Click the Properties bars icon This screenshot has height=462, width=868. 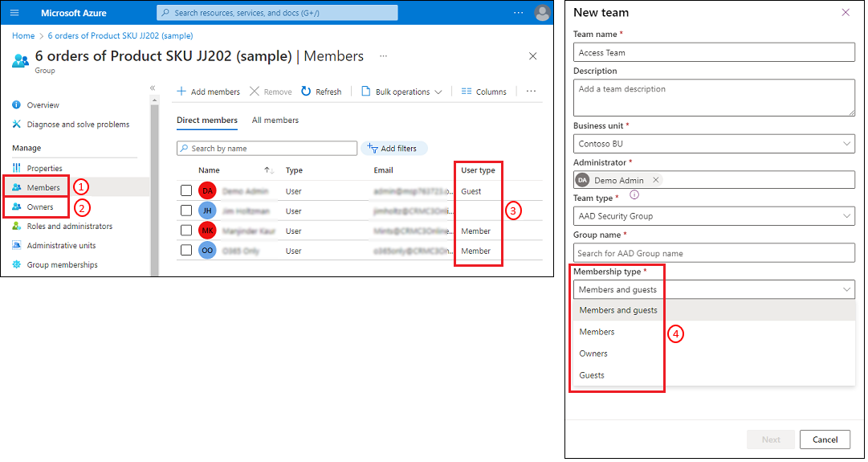(x=17, y=168)
